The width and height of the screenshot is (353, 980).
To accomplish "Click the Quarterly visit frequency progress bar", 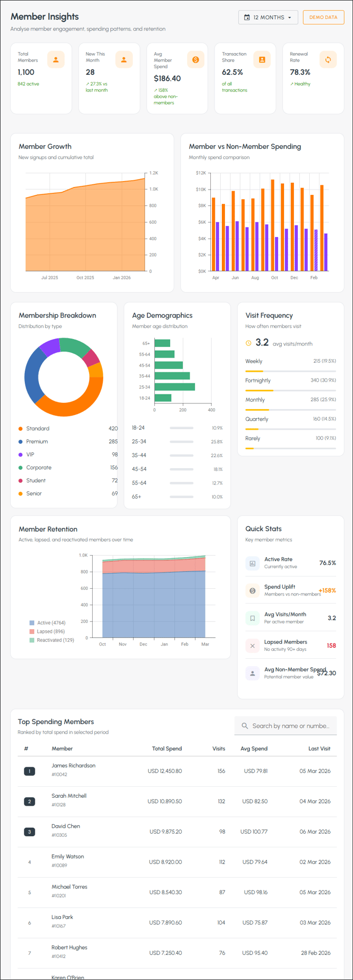I will coord(291,429).
